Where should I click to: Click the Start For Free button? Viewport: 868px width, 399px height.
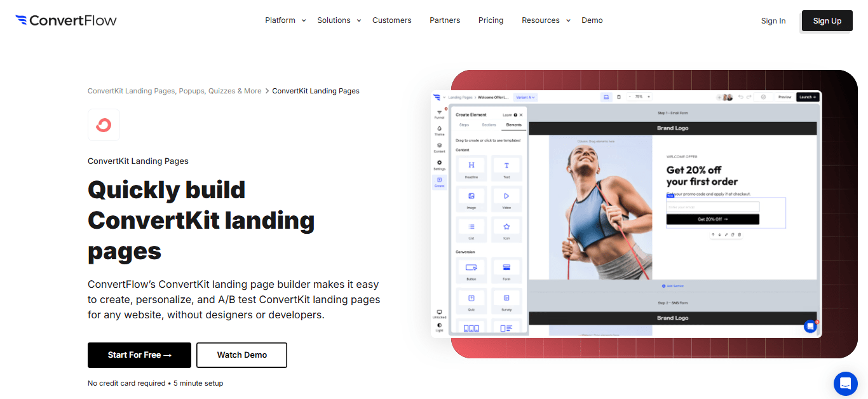(x=139, y=355)
